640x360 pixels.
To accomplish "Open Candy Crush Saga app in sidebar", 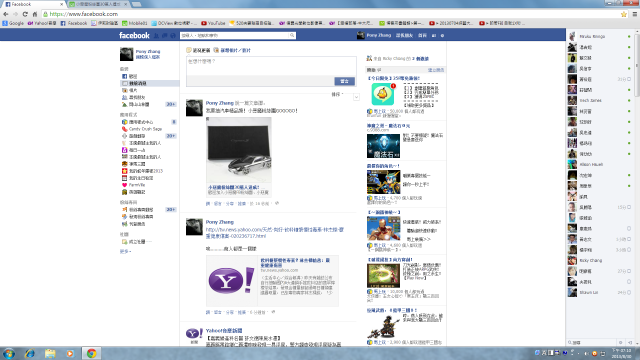I will (145, 129).
